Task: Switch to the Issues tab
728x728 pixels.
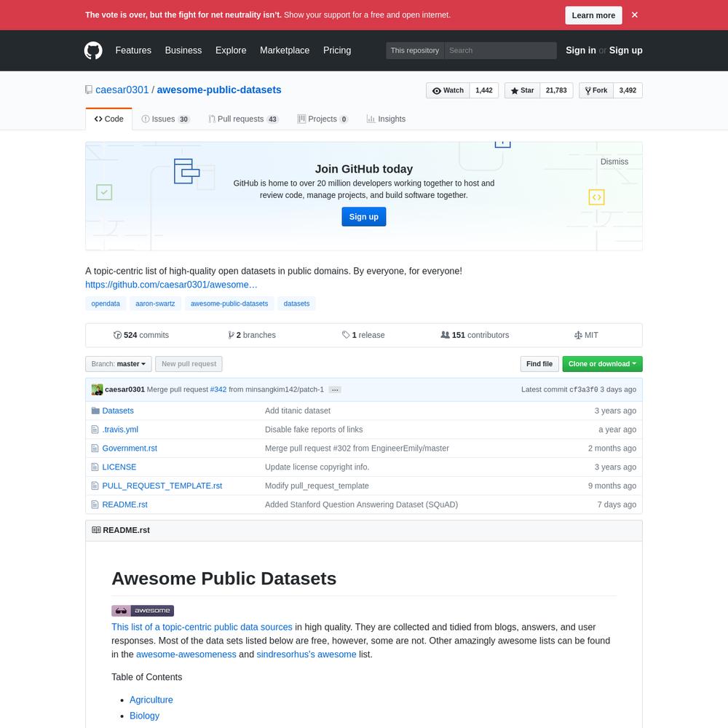Action: (165, 119)
